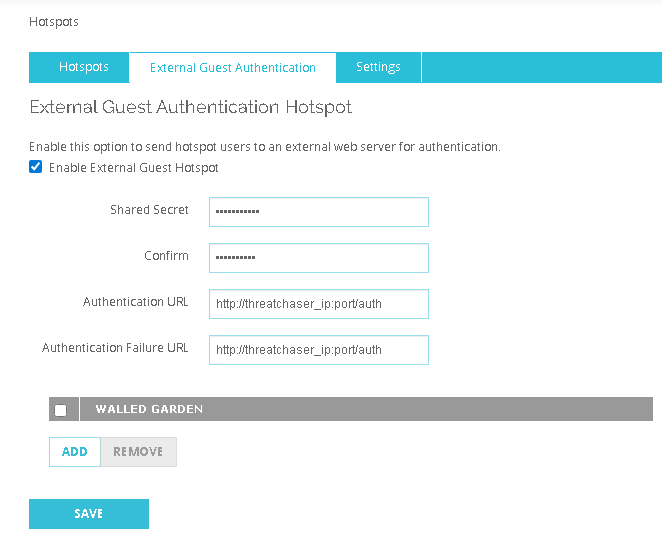Click the REMOVE button

point(138,452)
